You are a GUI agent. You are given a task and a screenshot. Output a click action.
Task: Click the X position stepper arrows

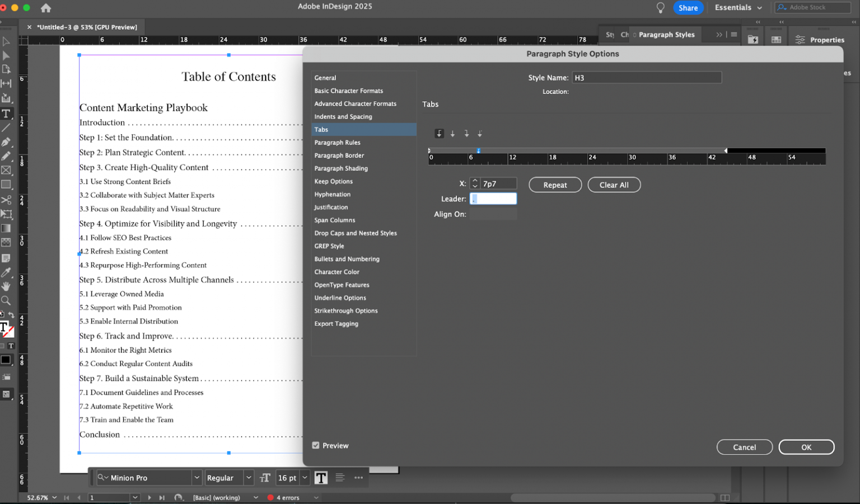click(x=475, y=183)
